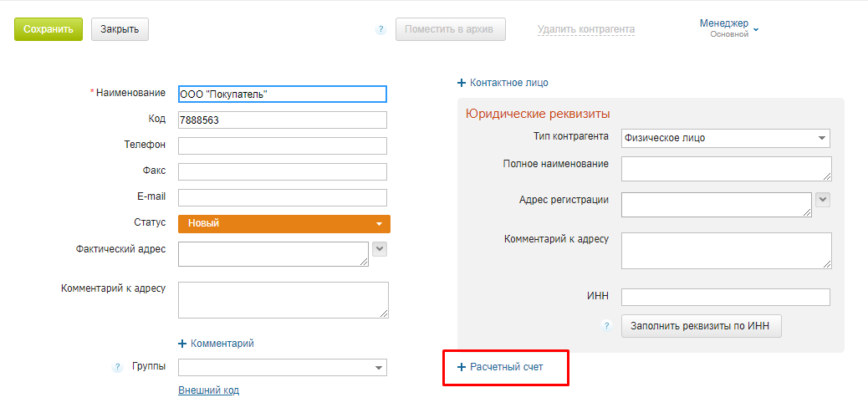Click the Удалить контрагента link
This screenshot has height=418, width=868.
tap(586, 29)
